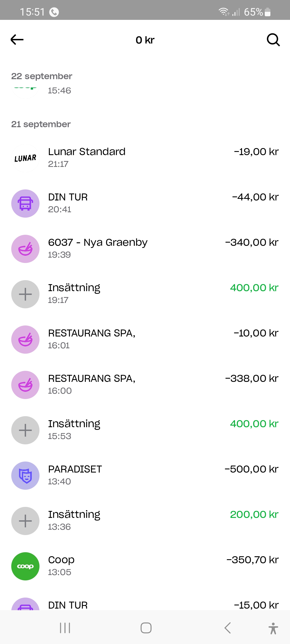The image size is (290, 644).
Task: Tap the accessibility shortcut icon
Action: [273, 628]
